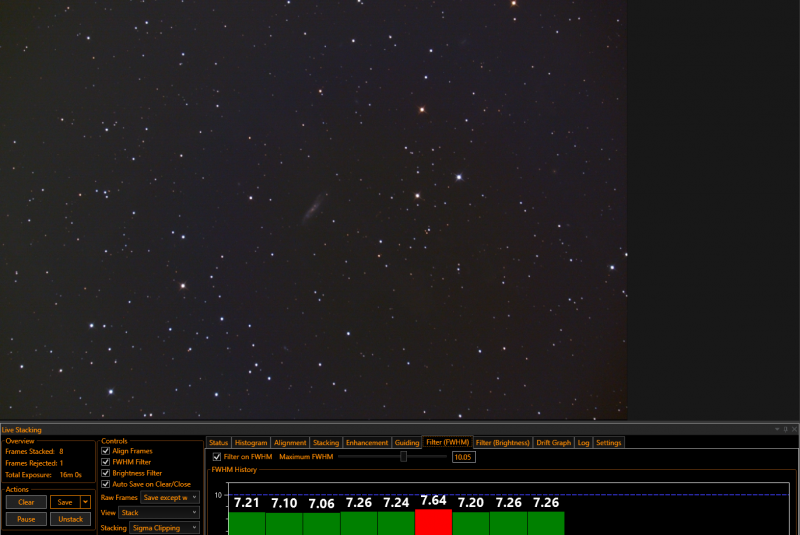Click the green 7.24 FWHM history bar
This screenshot has width=800, height=535.
(x=396, y=524)
